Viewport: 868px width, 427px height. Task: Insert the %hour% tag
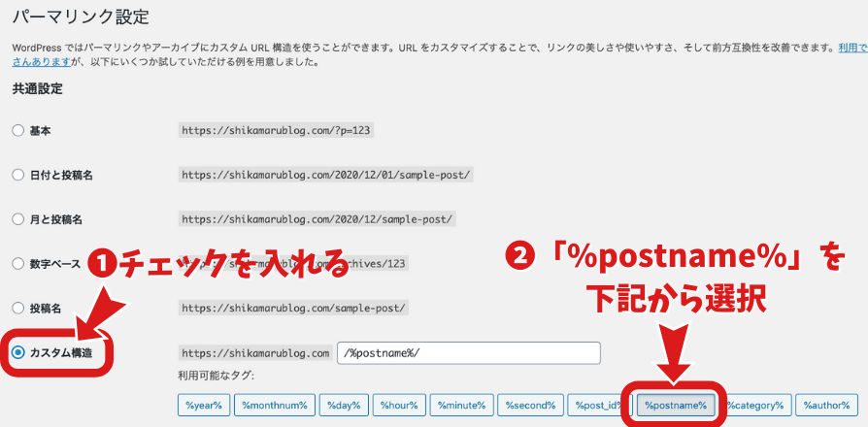pos(399,405)
